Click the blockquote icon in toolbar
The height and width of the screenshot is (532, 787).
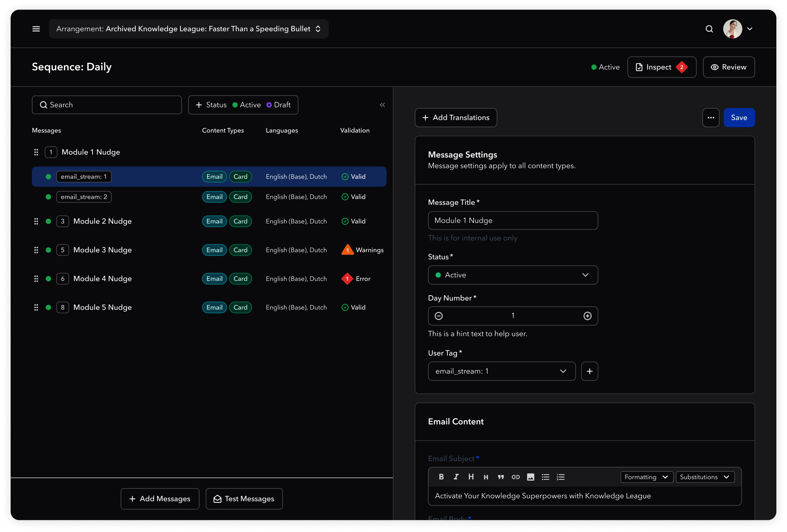click(x=501, y=477)
